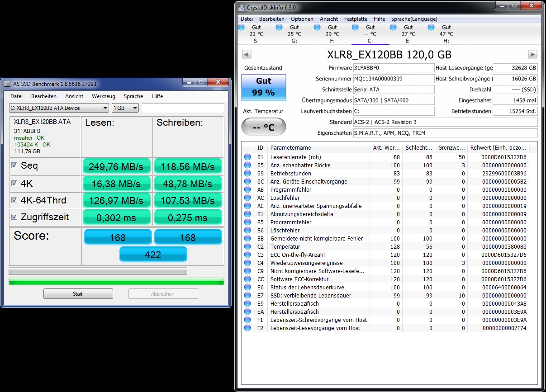Image resolution: width=546 pixels, height=392 pixels.
Task: Open Sprache(Language) menu in CrystalDiskInfo
Action: pos(414,19)
